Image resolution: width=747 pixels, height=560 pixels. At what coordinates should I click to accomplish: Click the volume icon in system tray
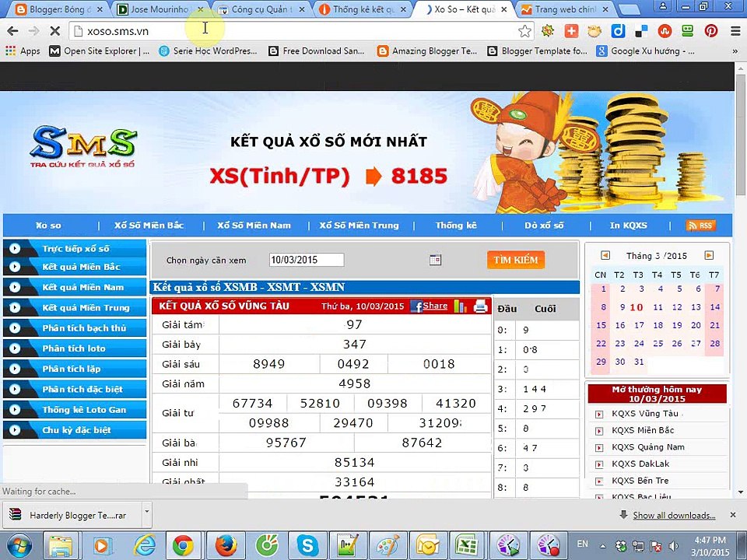click(x=674, y=546)
